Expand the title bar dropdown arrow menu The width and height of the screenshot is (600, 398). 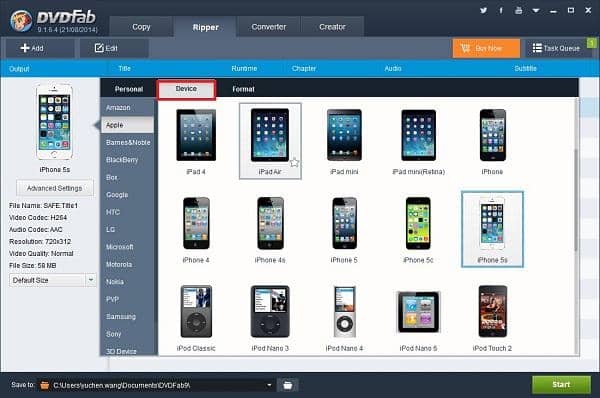[x=536, y=11]
